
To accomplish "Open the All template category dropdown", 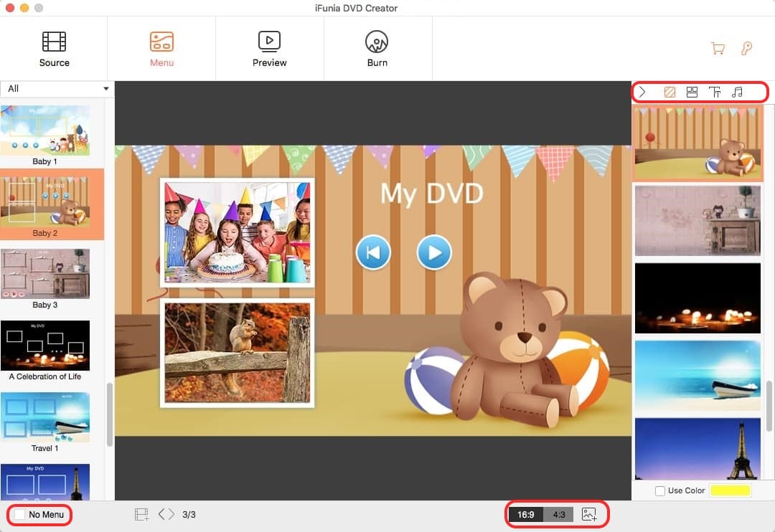I will (x=57, y=89).
